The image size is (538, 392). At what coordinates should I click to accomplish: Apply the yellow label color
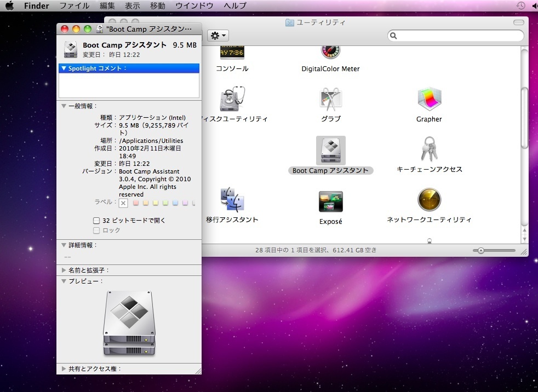[156, 203]
